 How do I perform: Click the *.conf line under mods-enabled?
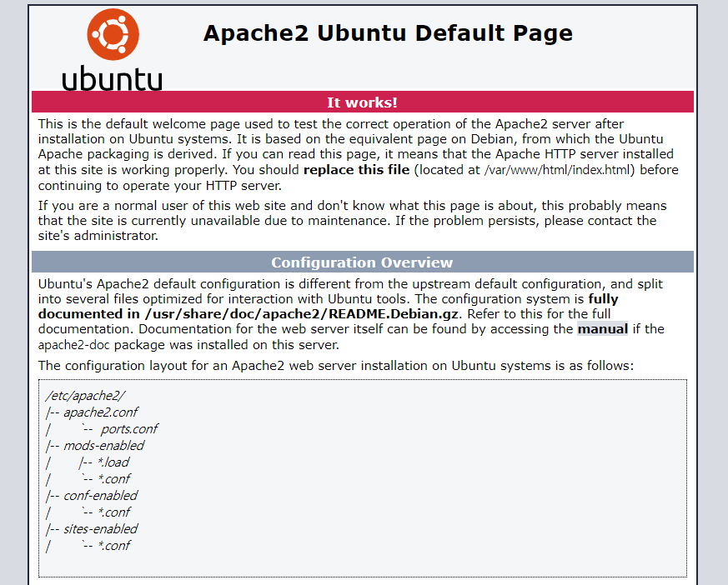tap(88, 479)
